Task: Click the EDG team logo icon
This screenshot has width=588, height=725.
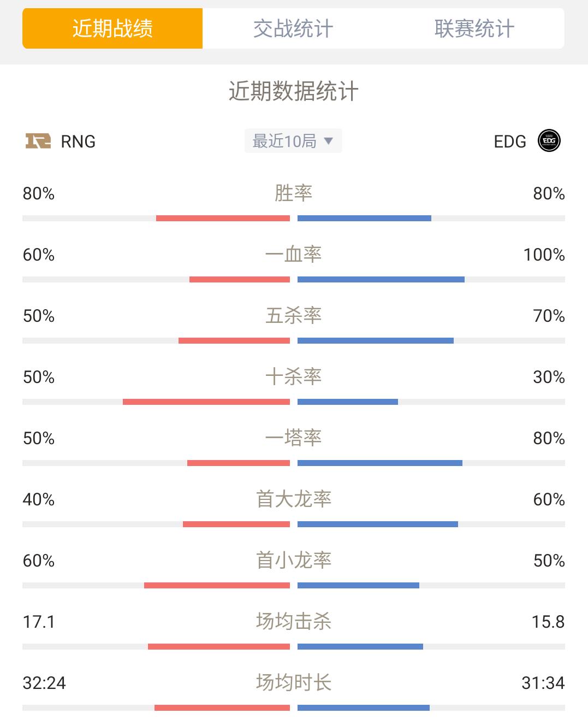Action: (549, 141)
